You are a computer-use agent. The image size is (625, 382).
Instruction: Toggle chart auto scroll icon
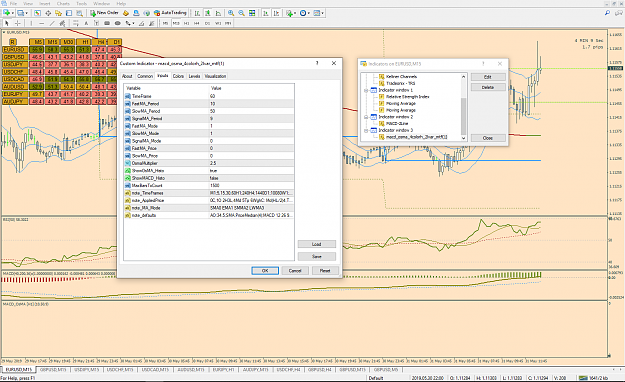click(x=266, y=13)
